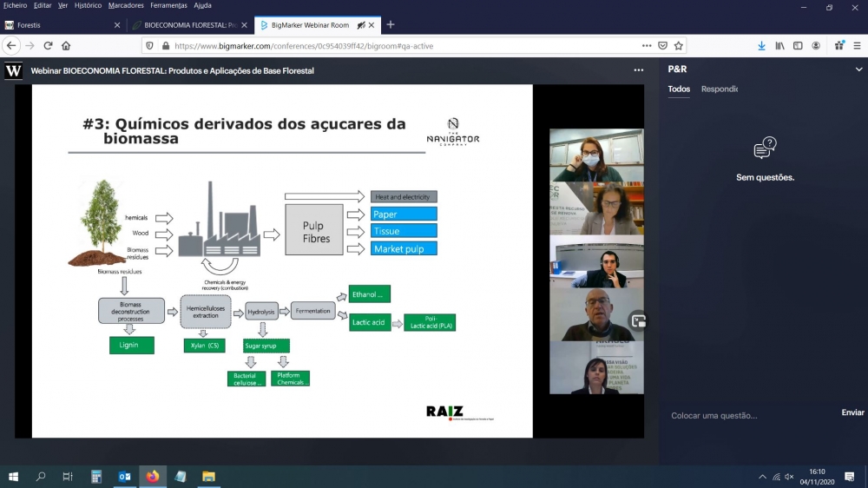Image resolution: width=868 pixels, height=488 pixels.
Task: Toggle the Firefox sidebar view
Action: tap(798, 46)
